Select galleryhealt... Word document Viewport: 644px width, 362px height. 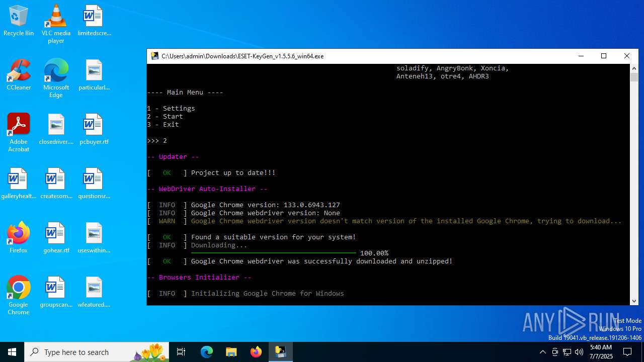tap(19, 184)
